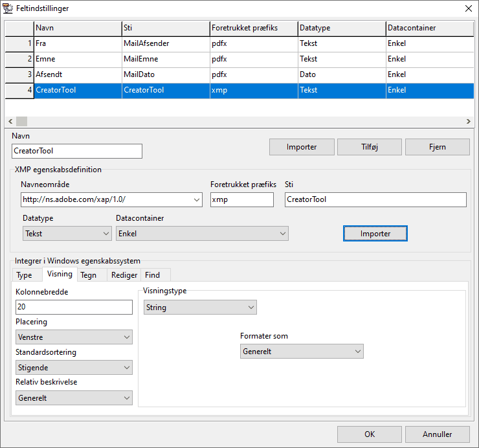Image resolution: width=479 pixels, height=448 pixels.
Task: Click the 'pdfx' cell in the Fra row
Action: pos(254,44)
